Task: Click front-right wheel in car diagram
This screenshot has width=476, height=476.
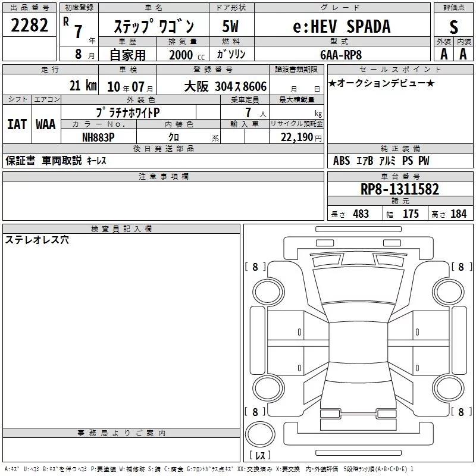Action: click(x=448, y=292)
